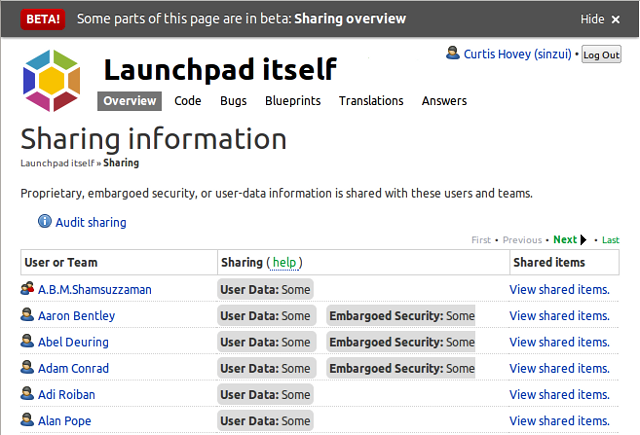Open Adi Roiban's profile link
Viewport: 640px width, 435px height.
67,395
